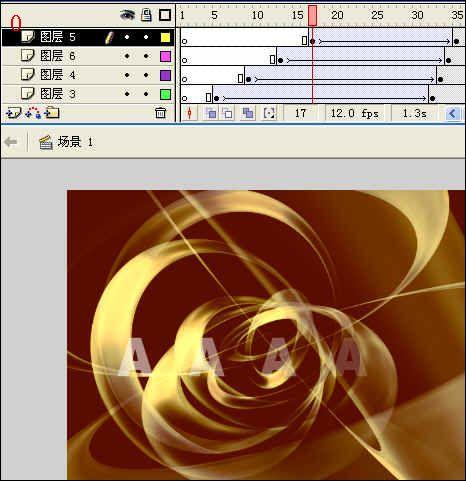This screenshot has height=481, width=466.
Task: Hide 图层 6 using its visibility dot
Action: pyautogui.click(x=127, y=56)
